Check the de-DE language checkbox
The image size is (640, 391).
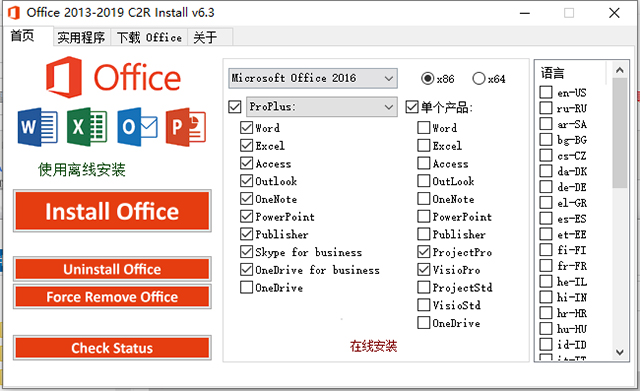546,187
